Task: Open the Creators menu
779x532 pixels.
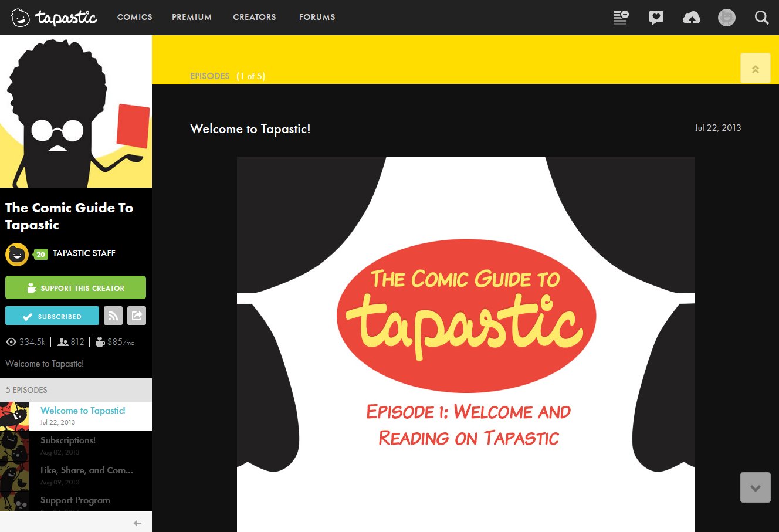Action: coord(255,17)
